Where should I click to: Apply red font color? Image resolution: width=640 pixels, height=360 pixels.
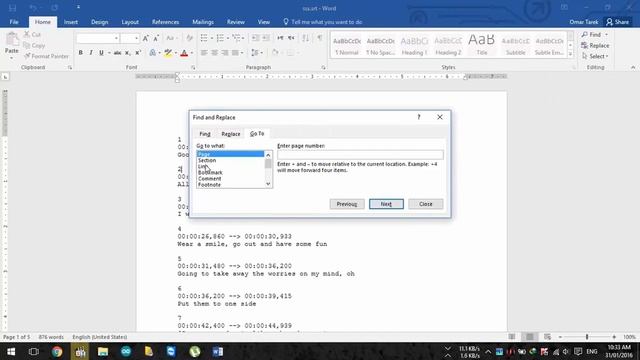point(184,53)
